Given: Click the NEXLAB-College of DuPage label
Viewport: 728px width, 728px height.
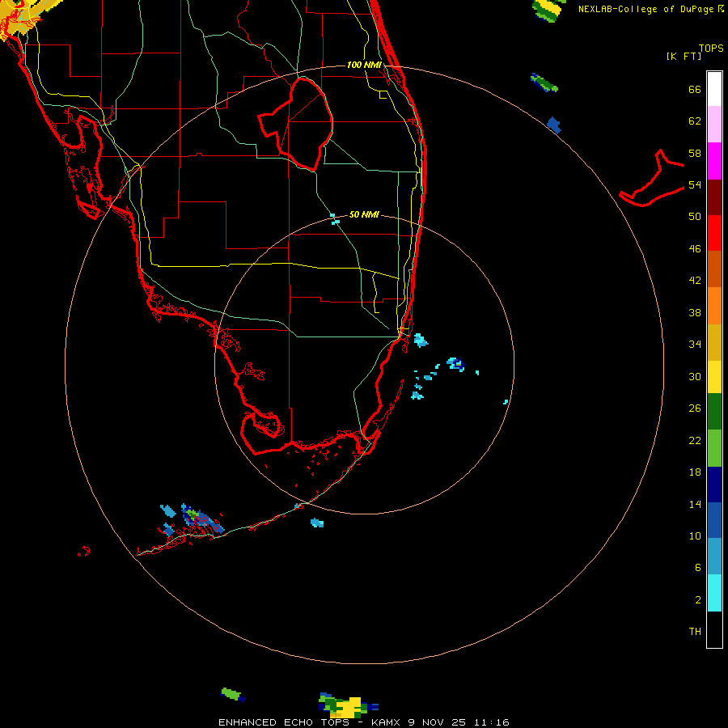Looking at the screenshot, I should 651,9.
